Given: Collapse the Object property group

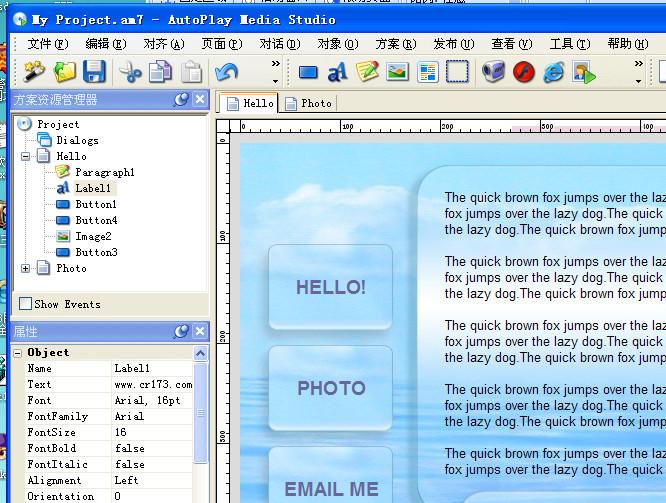Looking at the screenshot, I should [x=17, y=353].
